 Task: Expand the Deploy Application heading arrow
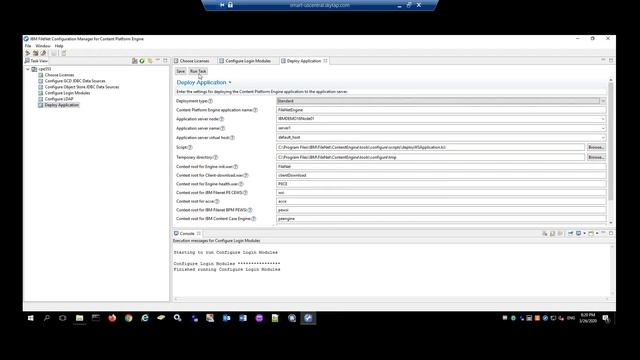tap(230, 82)
